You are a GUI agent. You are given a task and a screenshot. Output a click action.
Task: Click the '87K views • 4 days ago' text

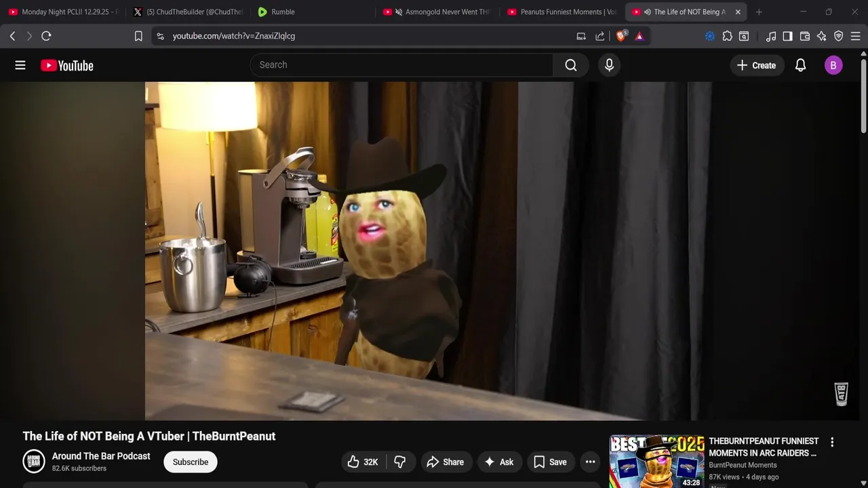point(743,476)
